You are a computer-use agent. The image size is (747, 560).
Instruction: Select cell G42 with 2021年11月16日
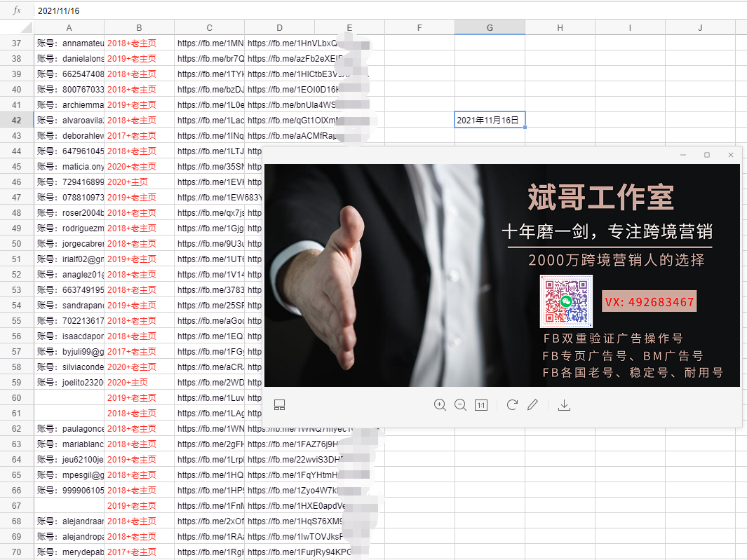490,120
